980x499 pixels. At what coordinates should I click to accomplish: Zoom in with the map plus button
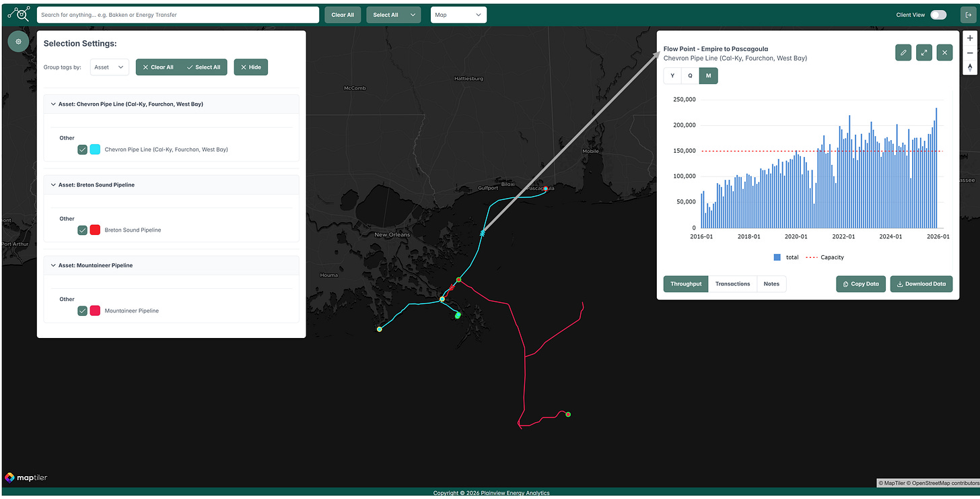tap(970, 38)
